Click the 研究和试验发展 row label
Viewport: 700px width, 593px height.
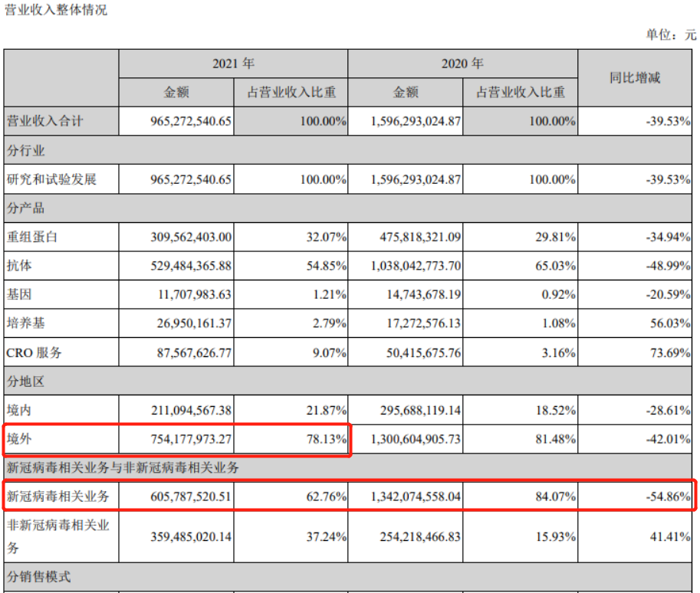(51, 179)
